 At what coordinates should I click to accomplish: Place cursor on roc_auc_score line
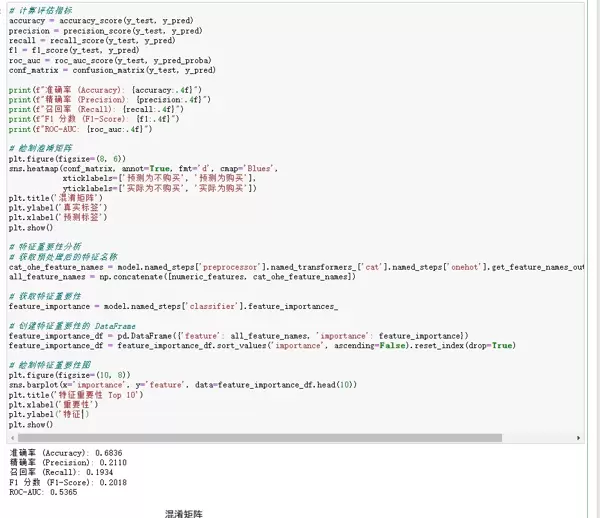coord(115,61)
